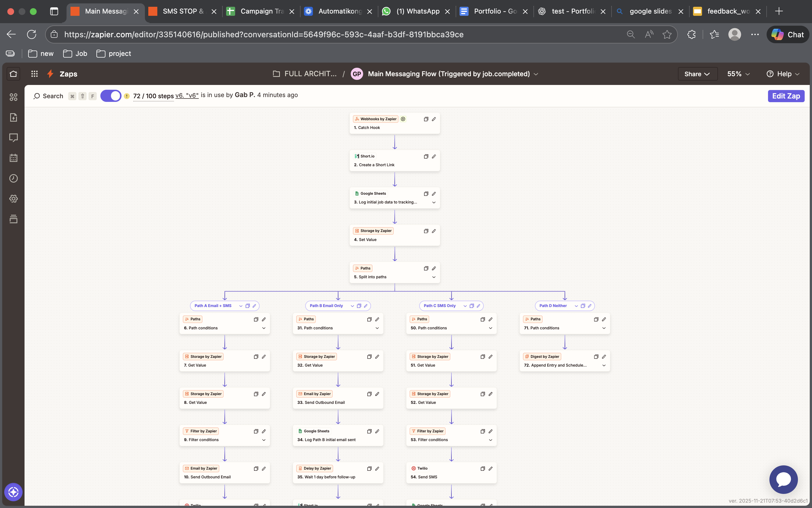The image size is (812, 508).
Task: Toggle the Zap on/off switch
Action: click(111, 96)
